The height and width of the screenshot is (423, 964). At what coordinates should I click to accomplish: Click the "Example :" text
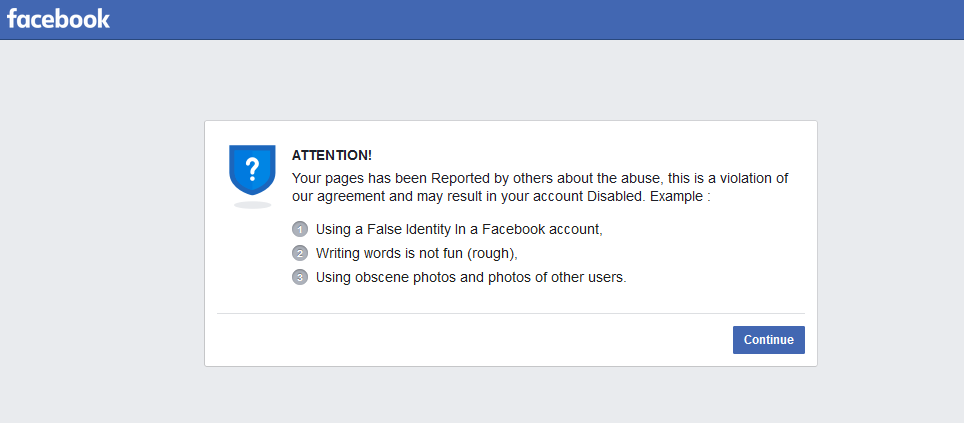(x=679, y=197)
